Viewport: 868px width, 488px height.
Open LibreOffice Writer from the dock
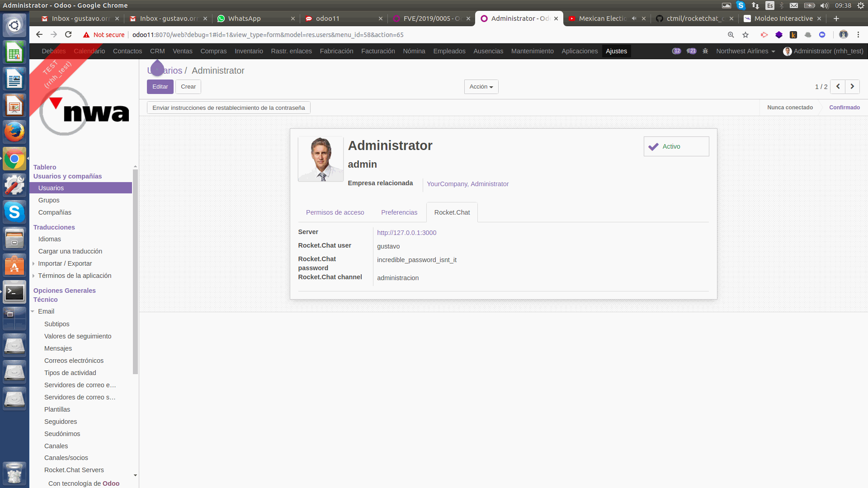tap(14, 79)
